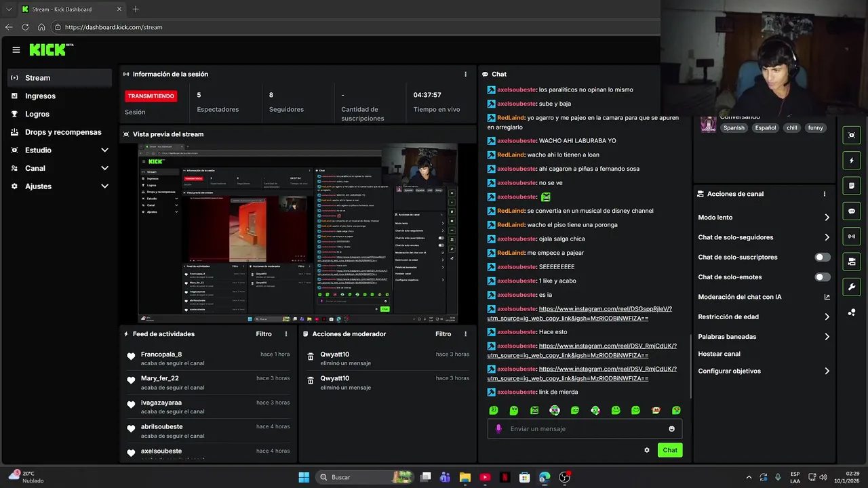The width and height of the screenshot is (868, 488).
Task: Click the funny tag
Action: tap(816, 127)
